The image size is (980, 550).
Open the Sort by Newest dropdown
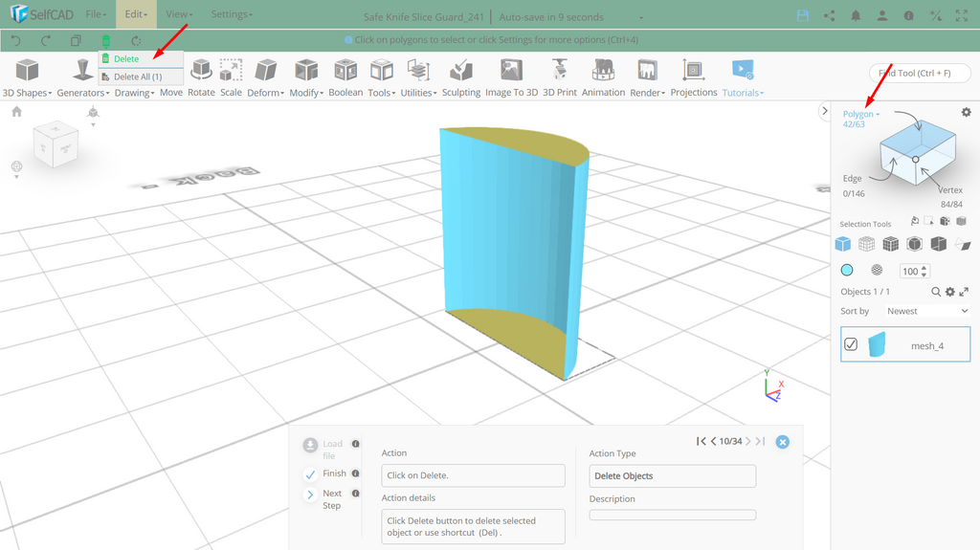point(926,311)
